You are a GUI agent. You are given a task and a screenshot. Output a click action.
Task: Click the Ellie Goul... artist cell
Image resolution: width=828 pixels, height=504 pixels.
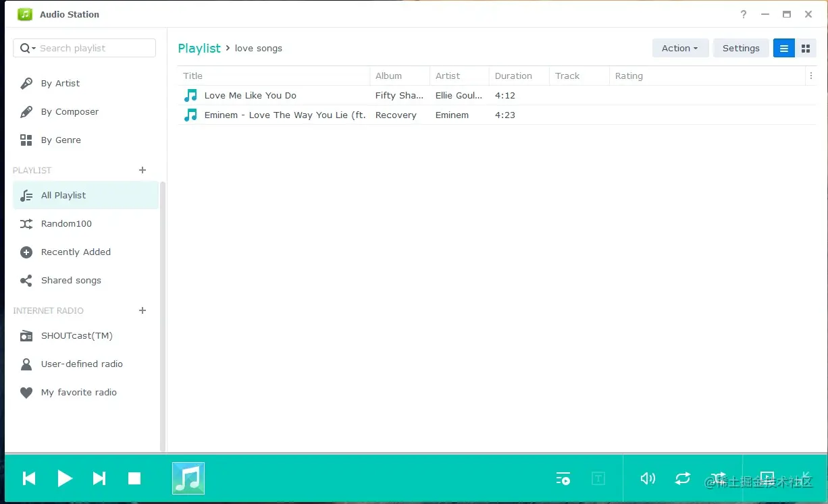tap(459, 95)
